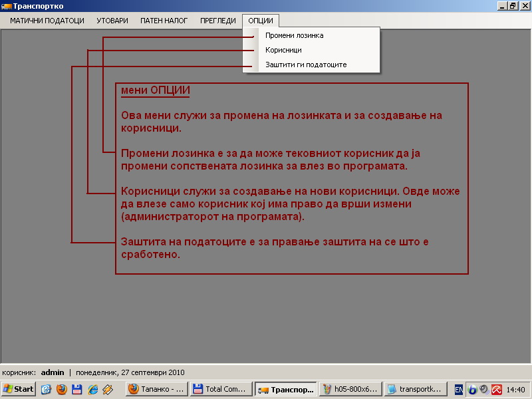Viewport: 532px width, 399px height.
Task: Open the МАТИЧНИ ПОДАТОЦИ menu
Action: 47,21
